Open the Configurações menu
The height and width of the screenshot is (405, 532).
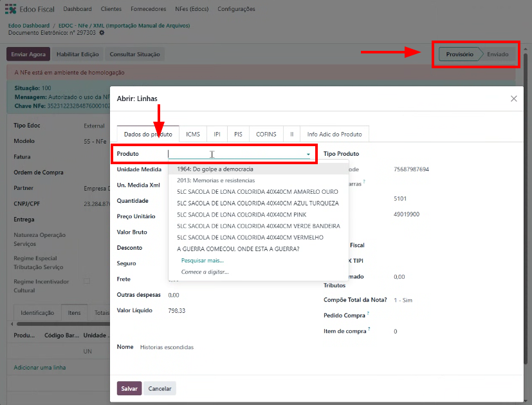point(236,9)
